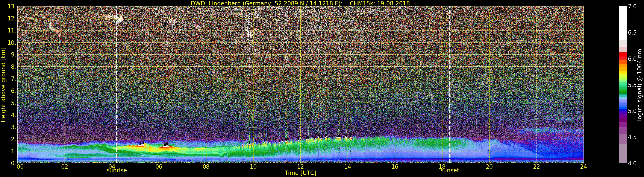Click the '6.5' colorbar tick label
Image resolution: width=644 pixels, height=177 pixels.
(x=632, y=33)
